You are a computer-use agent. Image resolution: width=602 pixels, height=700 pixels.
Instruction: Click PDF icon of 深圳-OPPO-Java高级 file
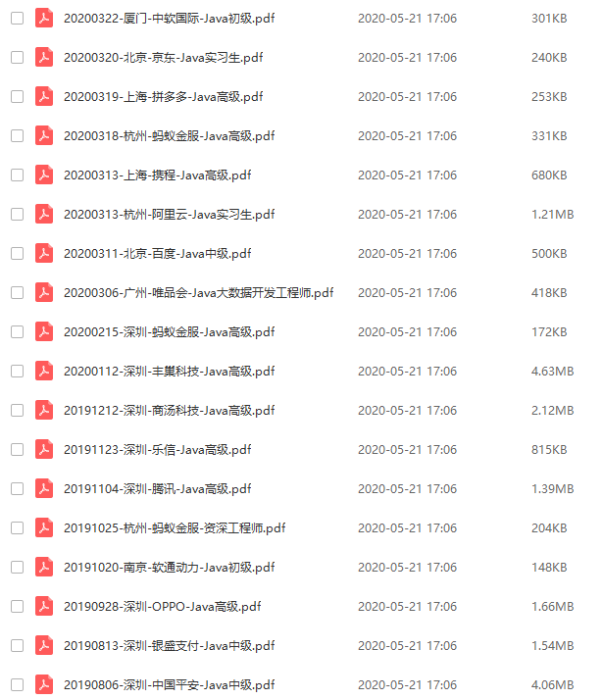[44, 606]
